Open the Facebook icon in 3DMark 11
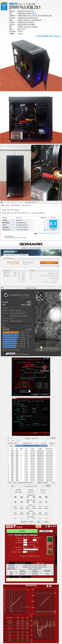Screen dimensions: 62x644 point(60,251)
